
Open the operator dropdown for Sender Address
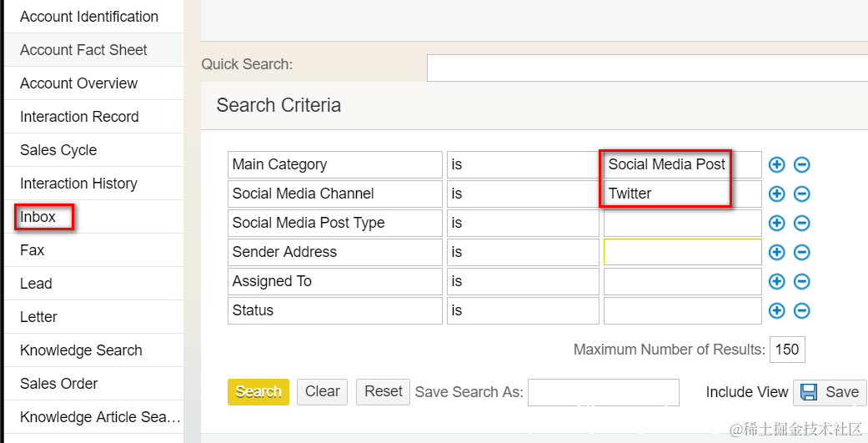coord(523,252)
